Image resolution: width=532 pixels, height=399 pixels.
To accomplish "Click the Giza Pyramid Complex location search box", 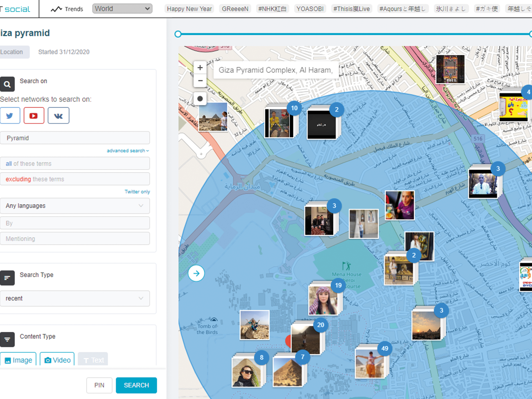I will 276,70.
